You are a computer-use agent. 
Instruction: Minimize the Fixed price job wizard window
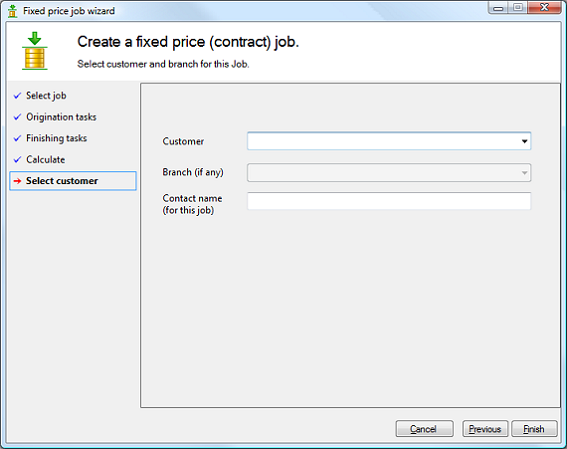(x=498, y=8)
